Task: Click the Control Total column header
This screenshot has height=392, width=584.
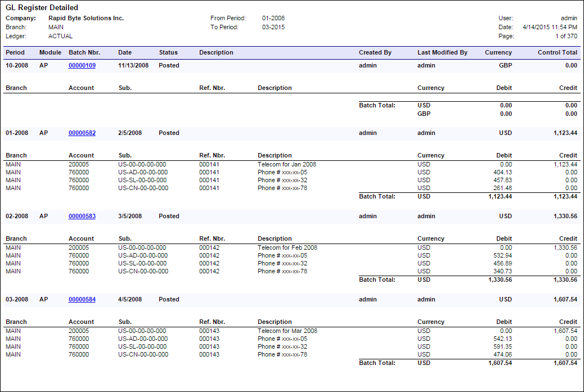Action: point(557,52)
